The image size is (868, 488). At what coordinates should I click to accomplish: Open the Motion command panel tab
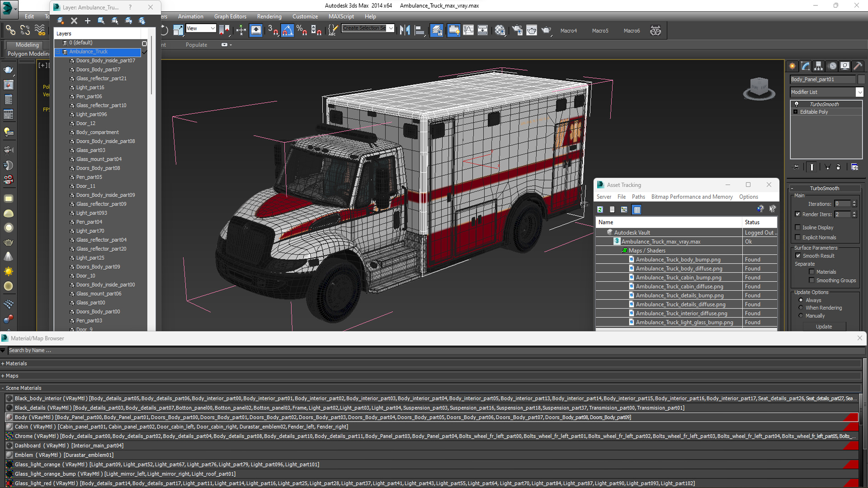point(832,66)
